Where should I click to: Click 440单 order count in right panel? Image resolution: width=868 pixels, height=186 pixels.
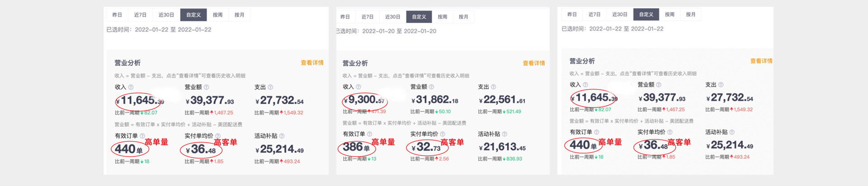click(x=583, y=145)
